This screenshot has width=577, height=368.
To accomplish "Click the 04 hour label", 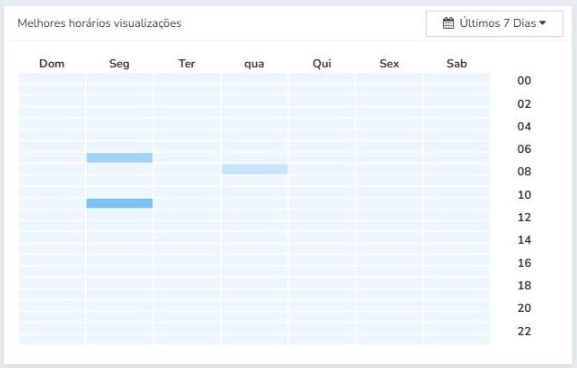I will tap(524, 127).
